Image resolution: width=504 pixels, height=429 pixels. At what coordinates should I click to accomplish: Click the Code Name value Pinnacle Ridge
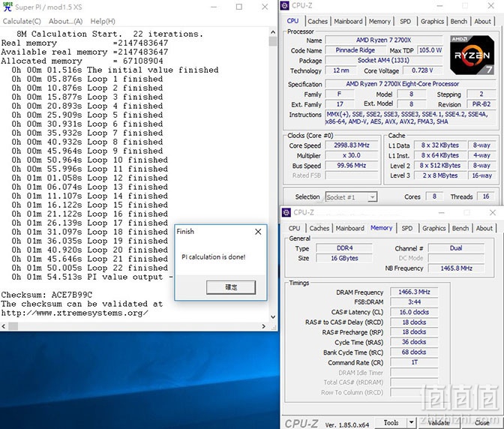coord(355,50)
